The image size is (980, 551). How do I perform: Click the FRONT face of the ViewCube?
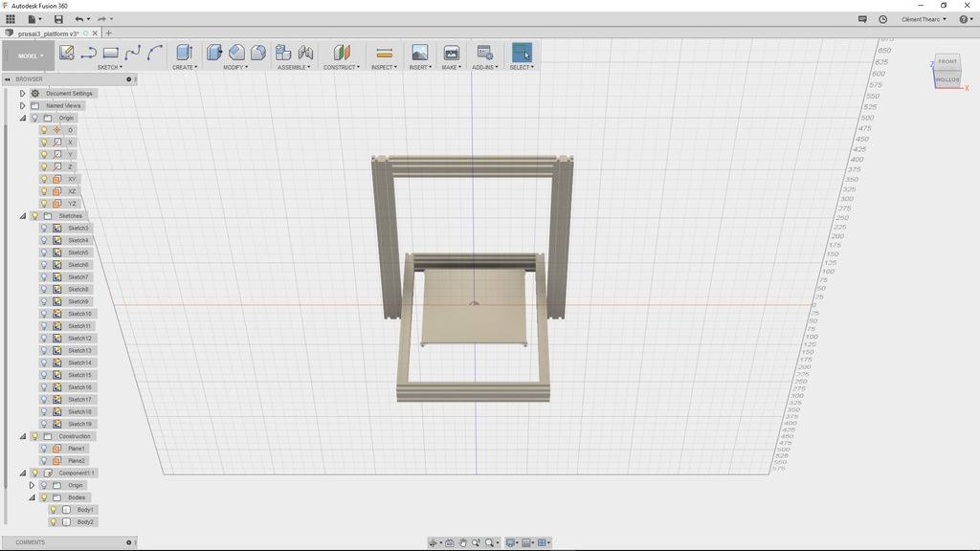click(947, 62)
